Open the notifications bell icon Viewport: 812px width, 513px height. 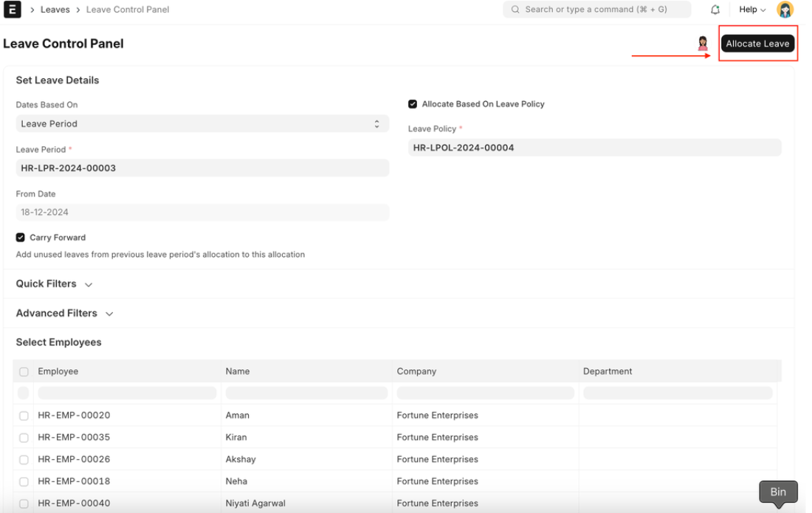[715, 10]
